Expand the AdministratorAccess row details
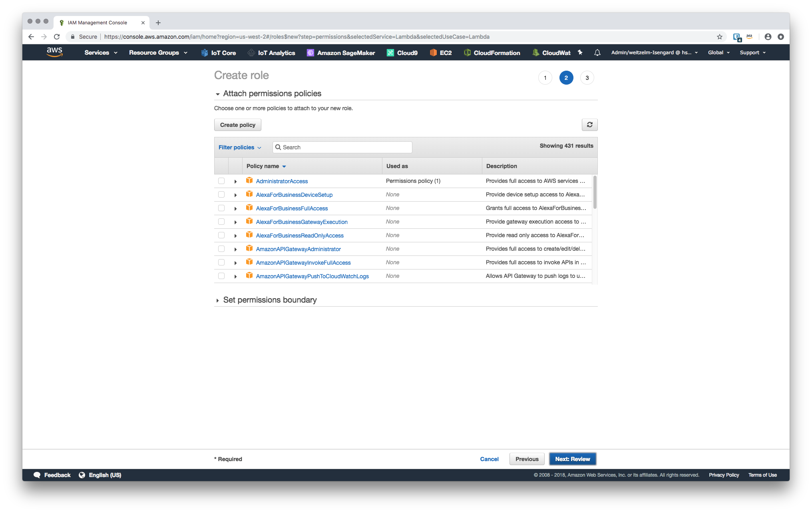Screen dimensions: 812x513 [235, 181]
